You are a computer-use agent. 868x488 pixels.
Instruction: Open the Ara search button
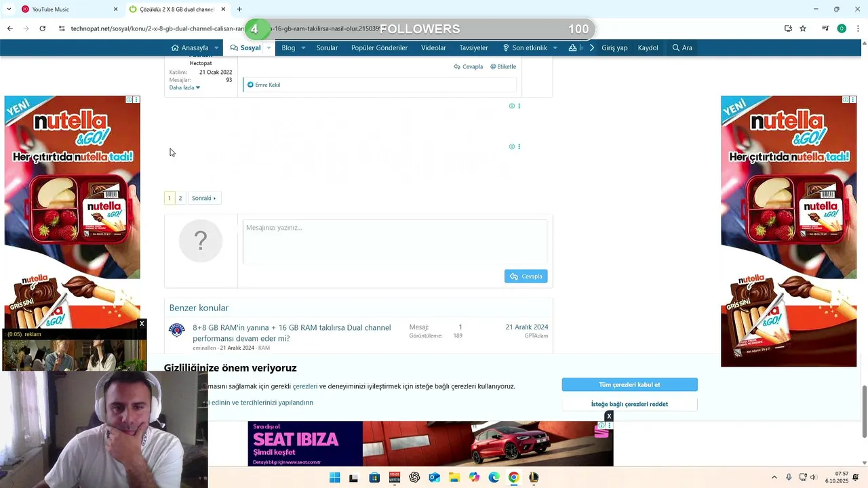(682, 47)
